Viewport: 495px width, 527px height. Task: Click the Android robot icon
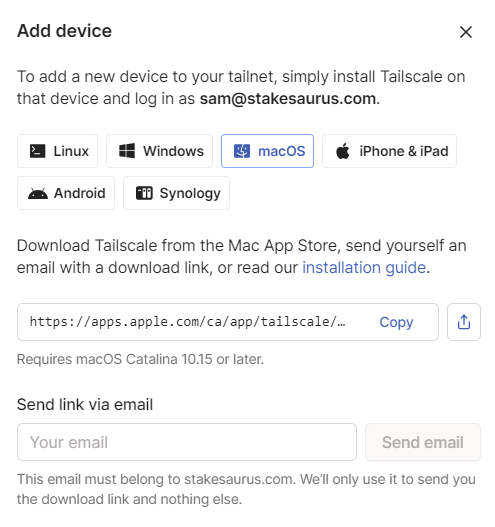coord(38,194)
